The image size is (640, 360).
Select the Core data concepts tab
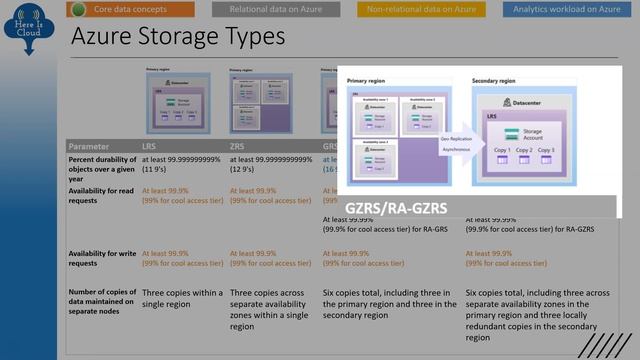pyautogui.click(x=130, y=9)
